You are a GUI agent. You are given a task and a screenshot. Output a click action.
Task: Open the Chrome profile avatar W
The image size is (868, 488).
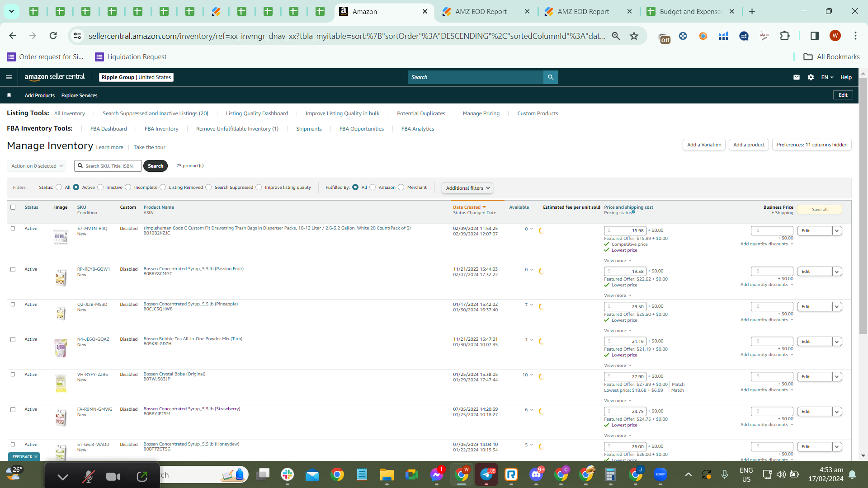[835, 36]
